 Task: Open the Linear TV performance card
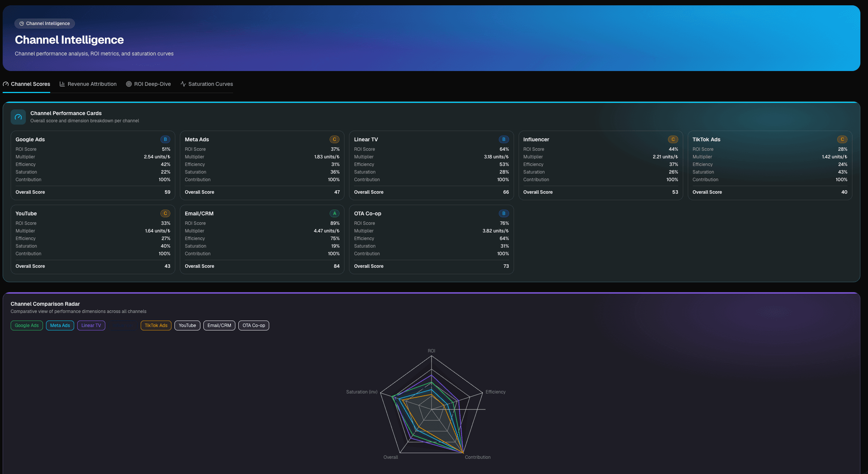(431, 165)
